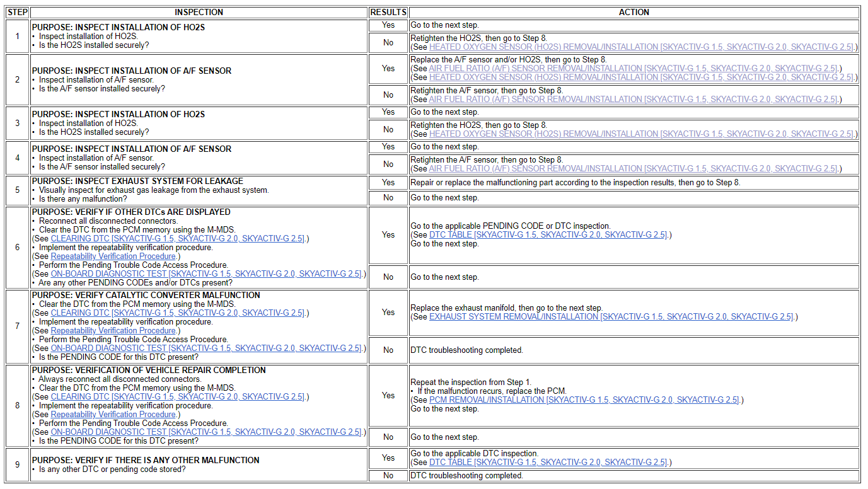Open A/F sensor removal link in Step 4
Screen dimensions: 868x489
point(634,169)
